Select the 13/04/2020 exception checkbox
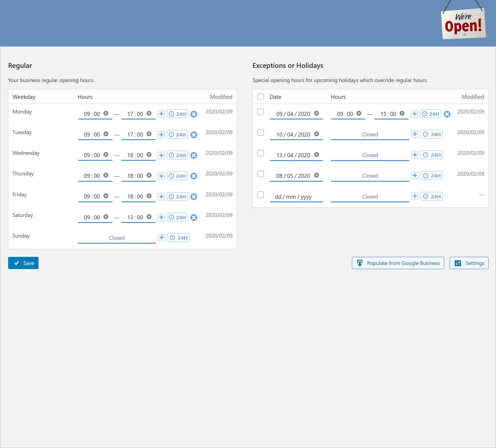The image size is (496, 448). (261, 153)
